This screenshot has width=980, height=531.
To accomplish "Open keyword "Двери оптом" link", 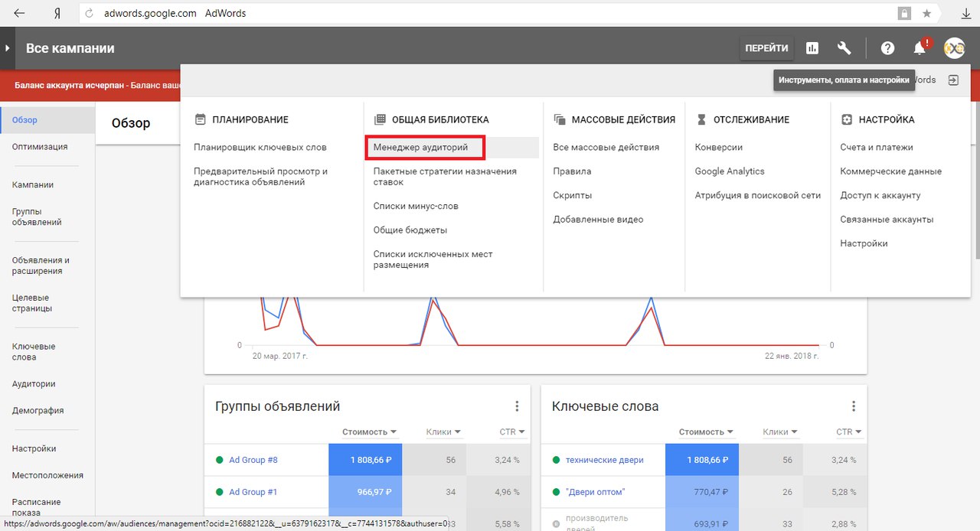I will (595, 492).
